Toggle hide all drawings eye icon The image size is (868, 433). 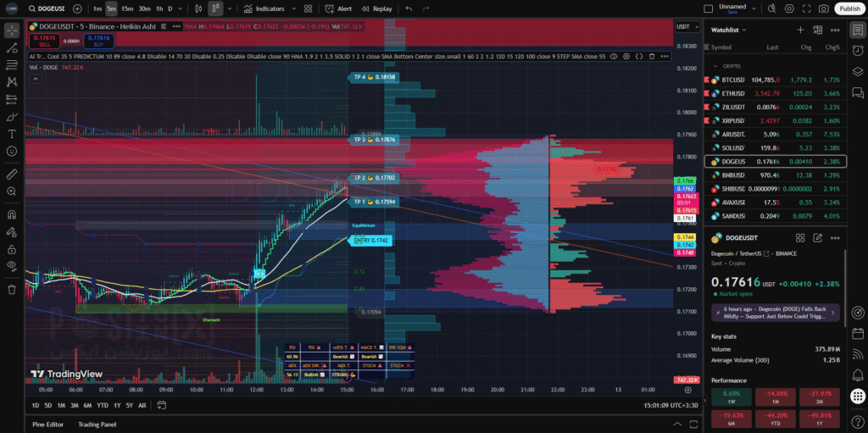(x=12, y=266)
